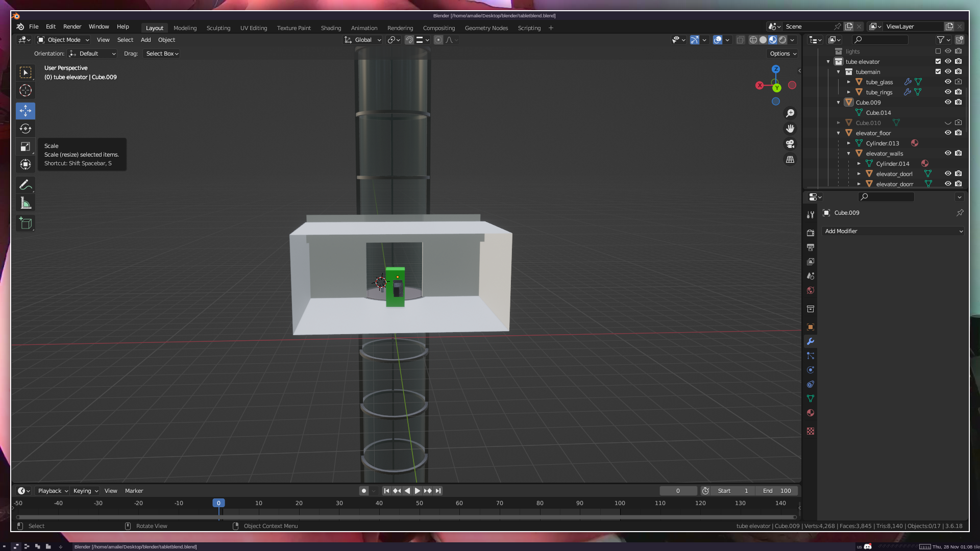
Task: Open the Object Mode dropdown
Action: tap(64, 40)
